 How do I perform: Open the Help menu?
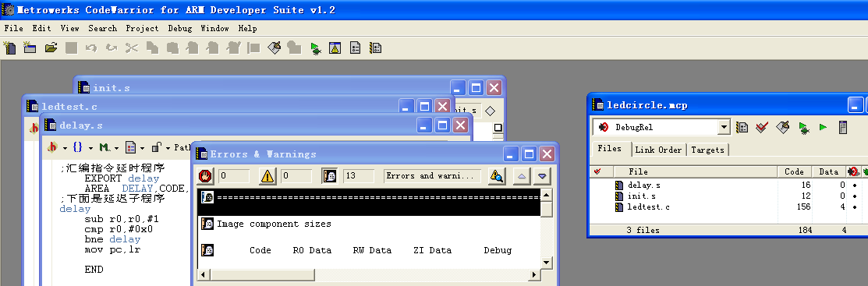pyautogui.click(x=247, y=28)
